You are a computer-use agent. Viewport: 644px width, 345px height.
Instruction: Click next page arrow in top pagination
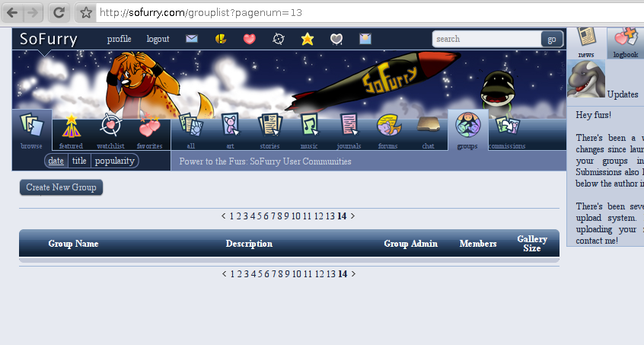coord(352,216)
